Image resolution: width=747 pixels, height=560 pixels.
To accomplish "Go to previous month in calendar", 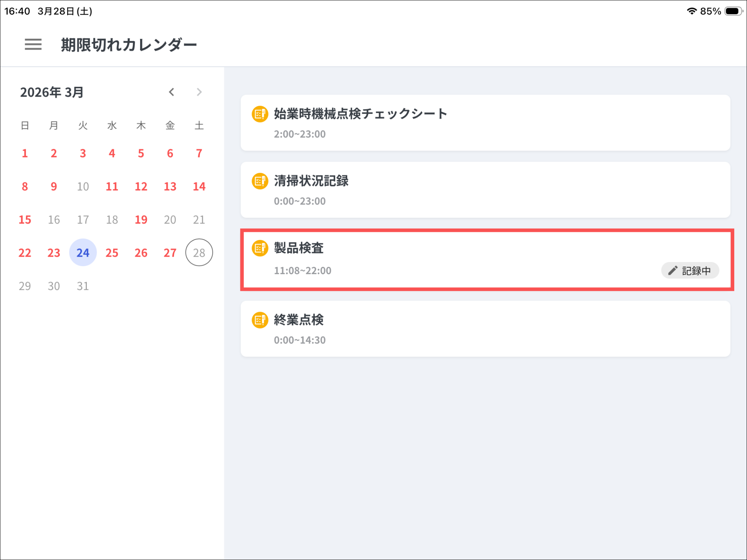I will [171, 92].
